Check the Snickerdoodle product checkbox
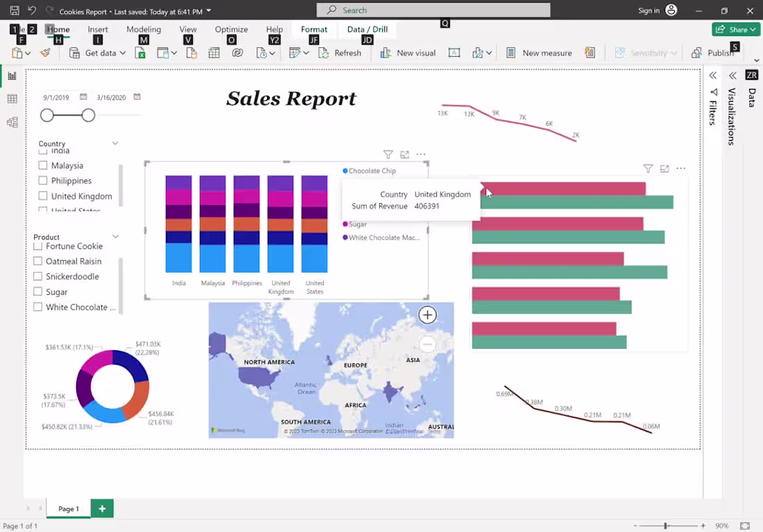The image size is (763, 532). (x=37, y=276)
